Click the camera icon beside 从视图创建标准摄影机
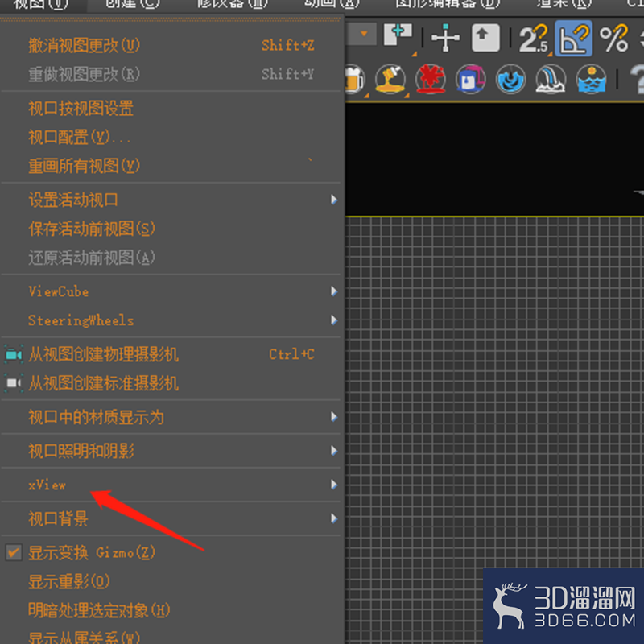The height and width of the screenshot is (644, 644). [14, 383]
